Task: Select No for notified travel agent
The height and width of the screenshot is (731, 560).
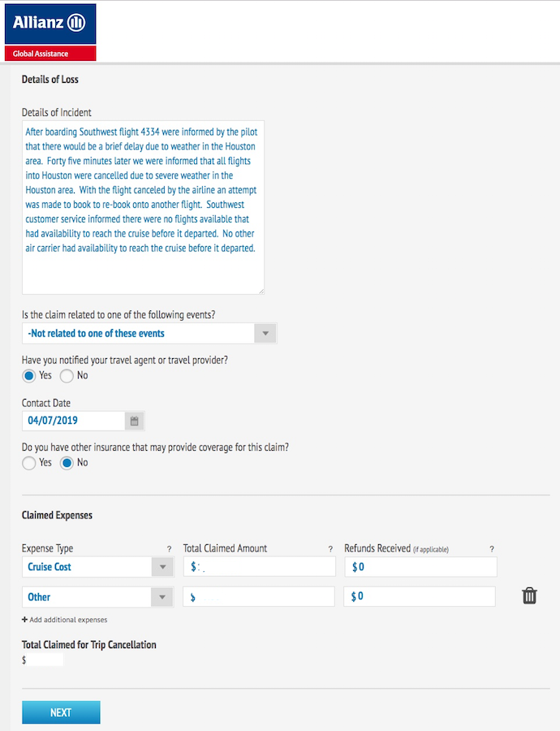Action: tap(67, 376)
